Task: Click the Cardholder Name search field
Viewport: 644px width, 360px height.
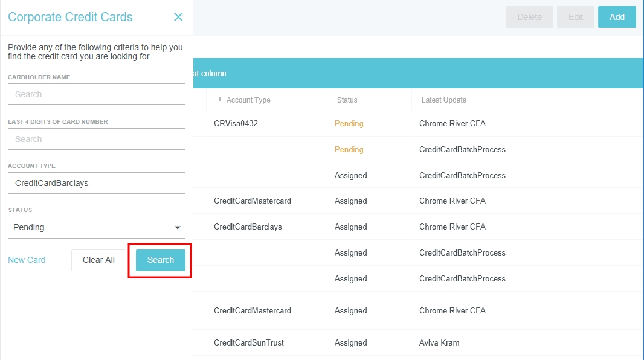Action: point(97,94)
